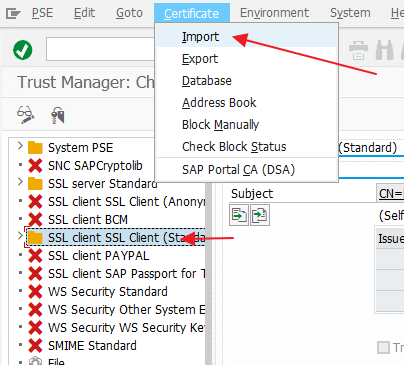The height and width of the screenshot is (365, 404).
Task: Select SSL client BCM tree item
Action: [x=88, y=220]
